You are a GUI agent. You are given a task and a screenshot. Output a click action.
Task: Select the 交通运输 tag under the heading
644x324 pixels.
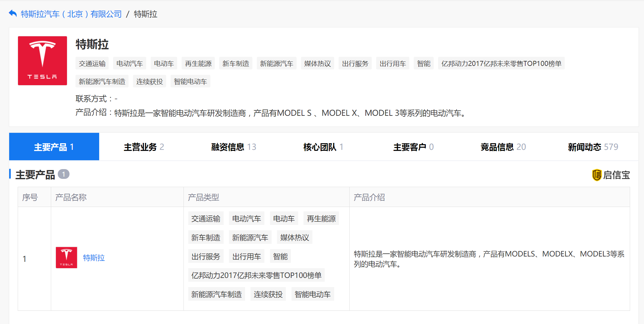pos(92,63)
